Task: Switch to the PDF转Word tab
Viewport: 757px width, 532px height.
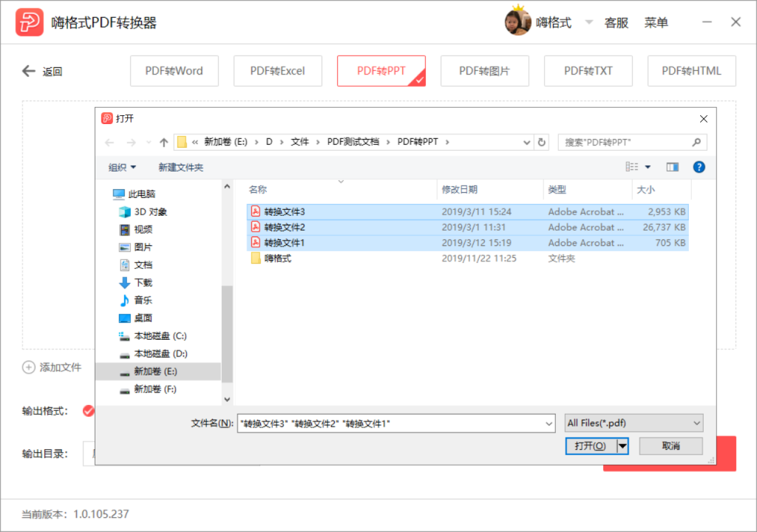Action: [174, 71]
